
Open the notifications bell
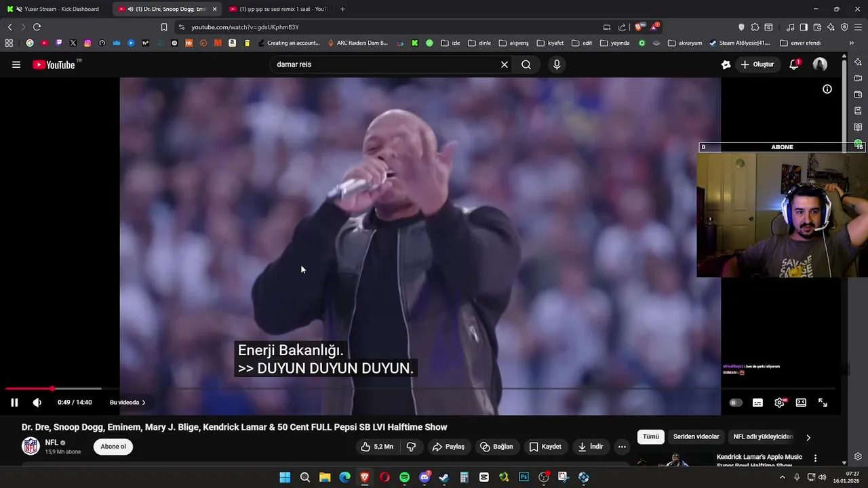coord(794,64)
